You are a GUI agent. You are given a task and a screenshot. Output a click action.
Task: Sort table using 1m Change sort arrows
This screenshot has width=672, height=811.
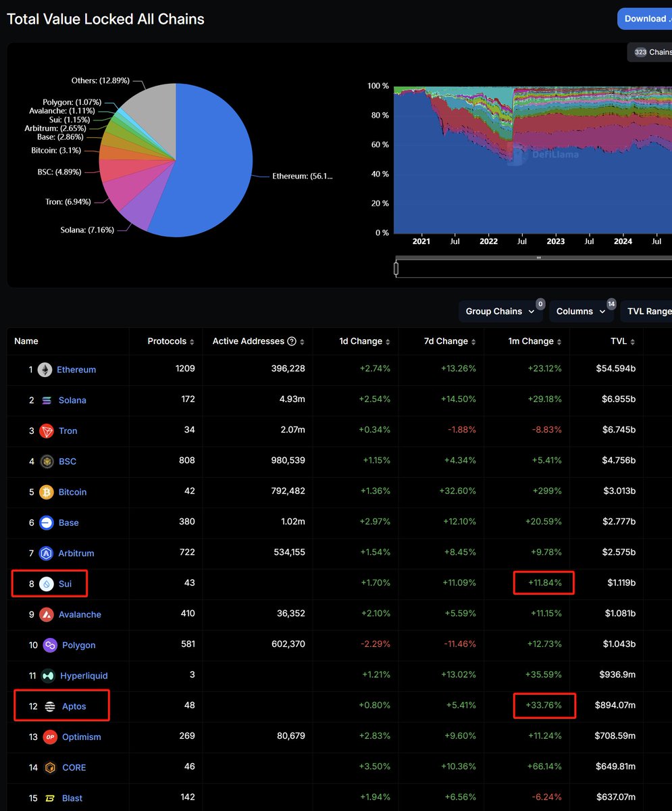560,342
